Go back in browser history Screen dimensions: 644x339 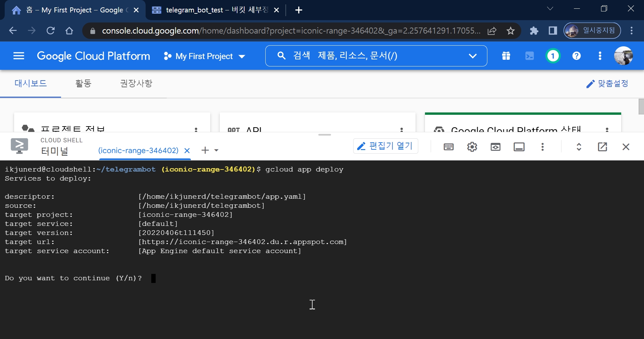(13, 31)
